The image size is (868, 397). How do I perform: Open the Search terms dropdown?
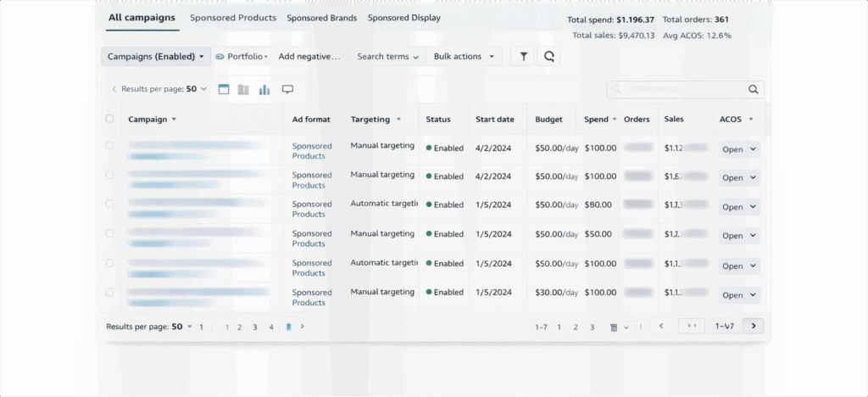tap(387, 57)
